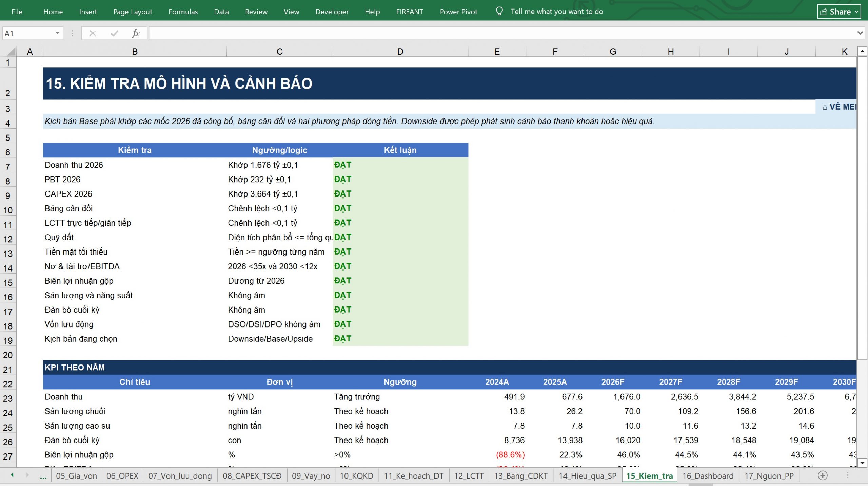Open the Formulas ribbon tab
The height and width of the screenshot is (486, 868).
[183, 12]
